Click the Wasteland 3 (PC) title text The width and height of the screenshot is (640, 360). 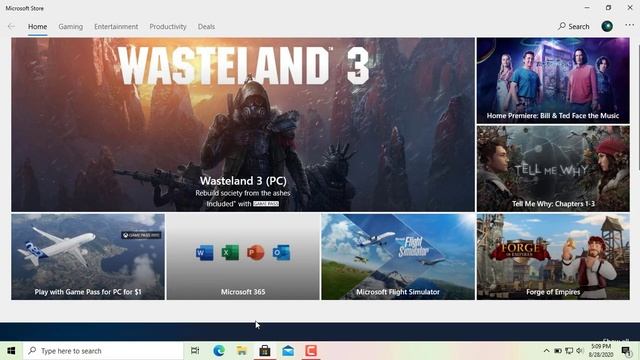click(243, 181)
